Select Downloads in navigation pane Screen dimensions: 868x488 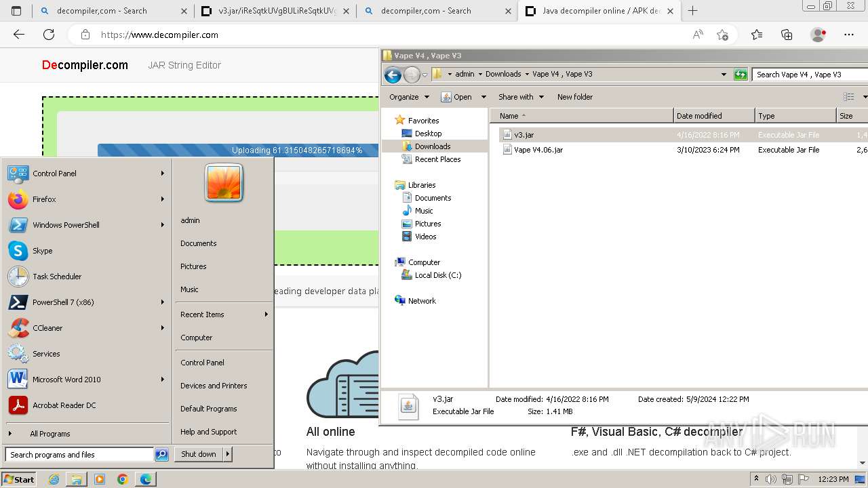pyautogui.click(x=433, y=146)
